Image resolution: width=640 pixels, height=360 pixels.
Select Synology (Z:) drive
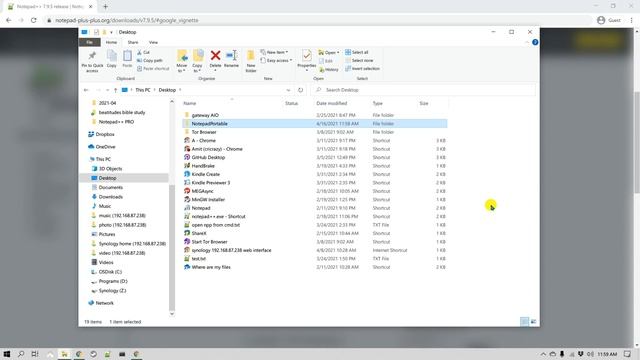(x=112, y=291)
